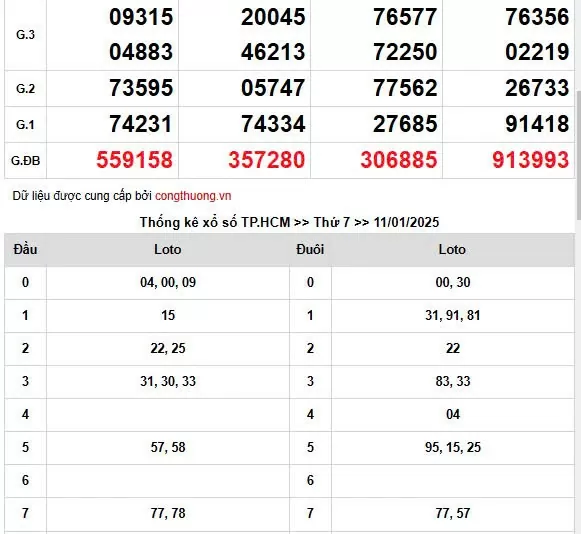Viewport: 581px width, 534px height.
Task: Click the first Loto column header
Action: tap(168, 249)
